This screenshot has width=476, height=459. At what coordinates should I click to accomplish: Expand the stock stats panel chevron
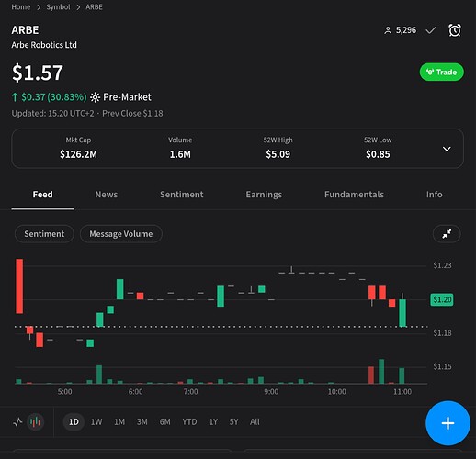(x=447, y=149)
